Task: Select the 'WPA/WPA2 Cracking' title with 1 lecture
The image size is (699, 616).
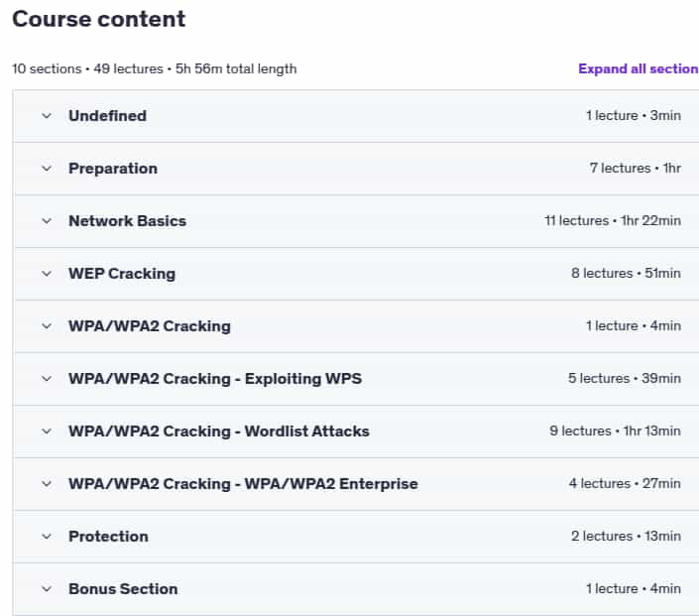Action: (x=150, y=326)
